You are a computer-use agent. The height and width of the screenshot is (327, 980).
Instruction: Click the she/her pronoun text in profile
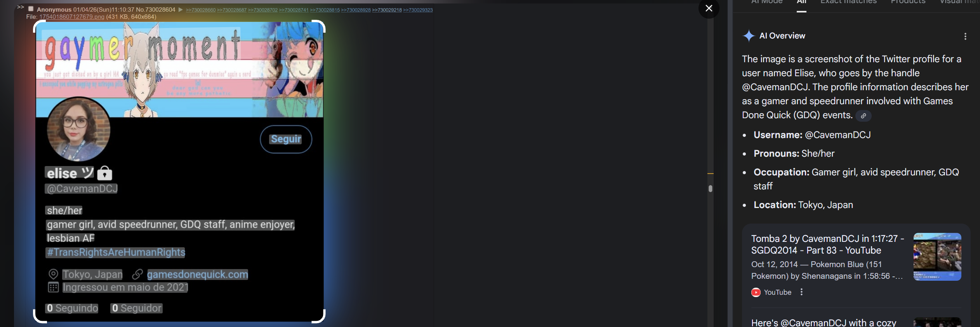click(64, 210)
